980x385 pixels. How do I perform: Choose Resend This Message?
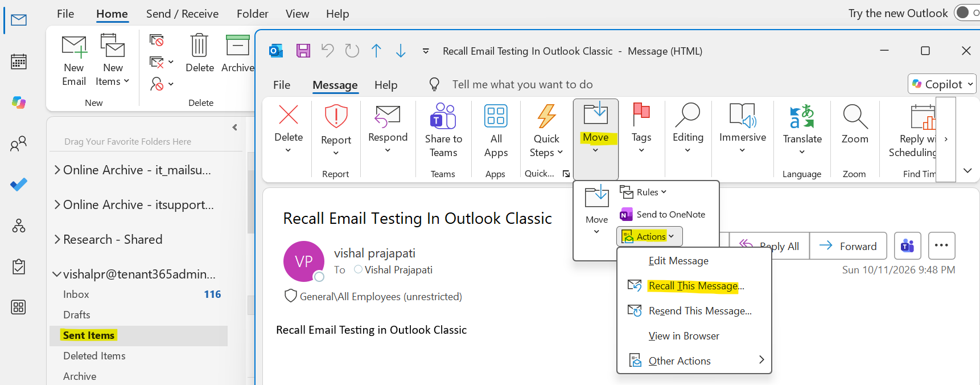tap(694, 311)
